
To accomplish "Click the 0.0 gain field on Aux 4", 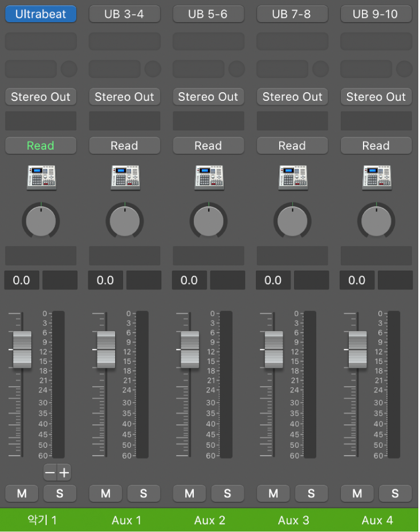I will click(357, 280).
